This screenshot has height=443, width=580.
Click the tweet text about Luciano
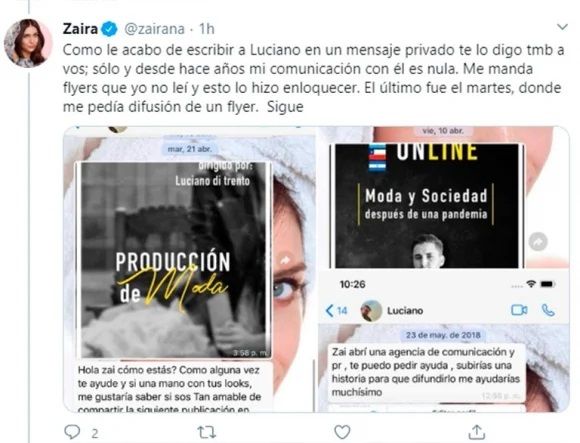pos(313,78)
